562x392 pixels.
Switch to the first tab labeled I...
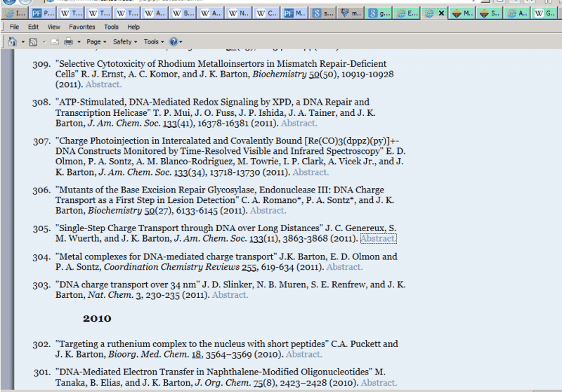click(15, 13)
